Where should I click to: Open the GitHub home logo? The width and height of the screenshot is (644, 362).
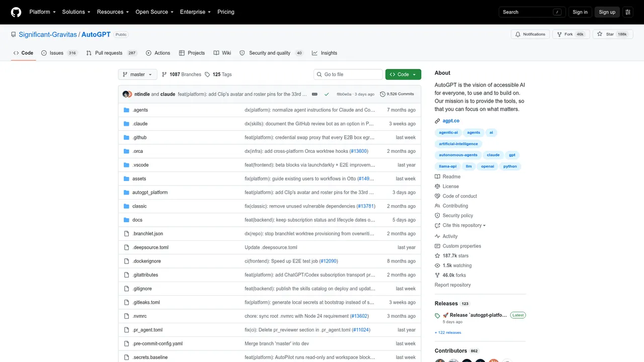(x=16, y=12)
